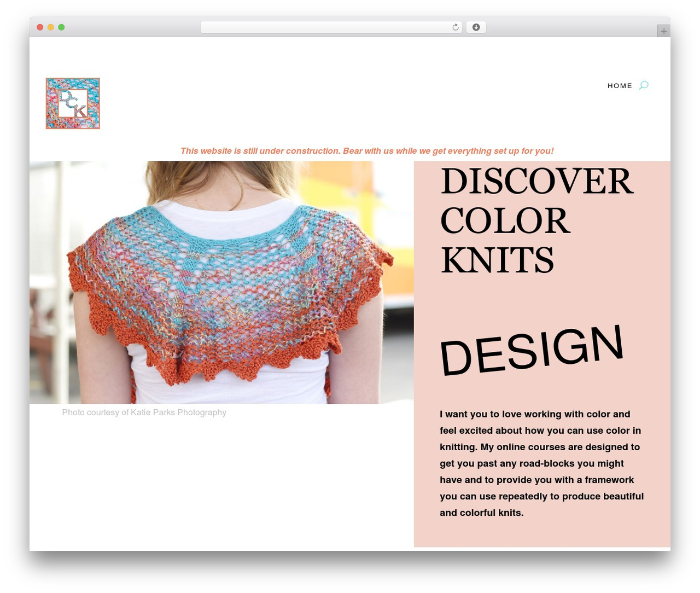Click the knitted shawl photo
The width and height of the screenshot is (700, 593).
[221, 282]
